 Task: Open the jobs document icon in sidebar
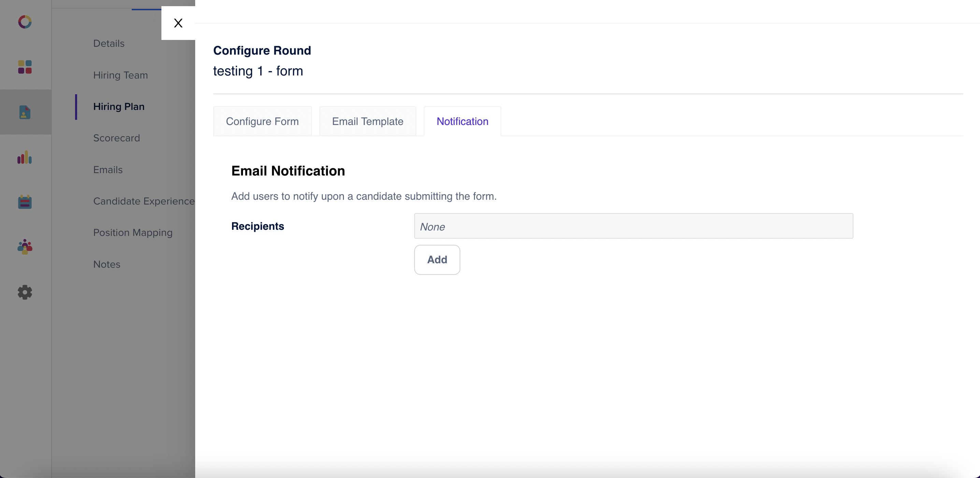tap(25, 112)
